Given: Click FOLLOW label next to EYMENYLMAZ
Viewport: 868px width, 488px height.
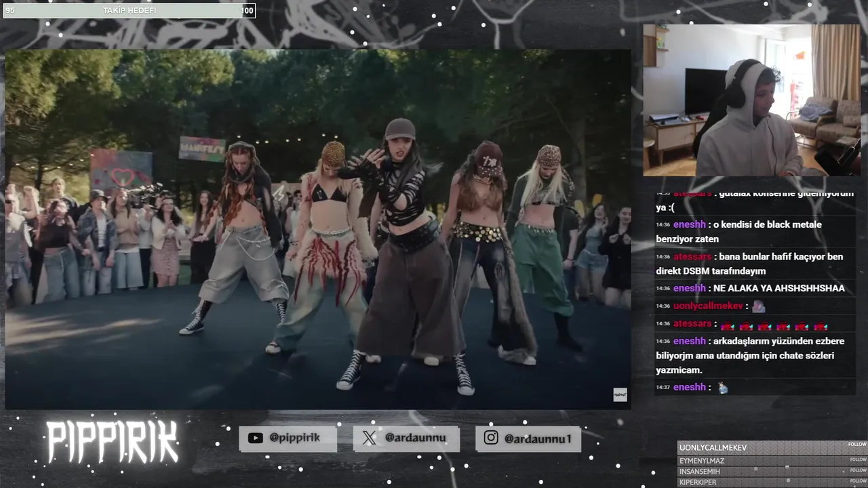Looking at the screenshot, I should (857, 459).
